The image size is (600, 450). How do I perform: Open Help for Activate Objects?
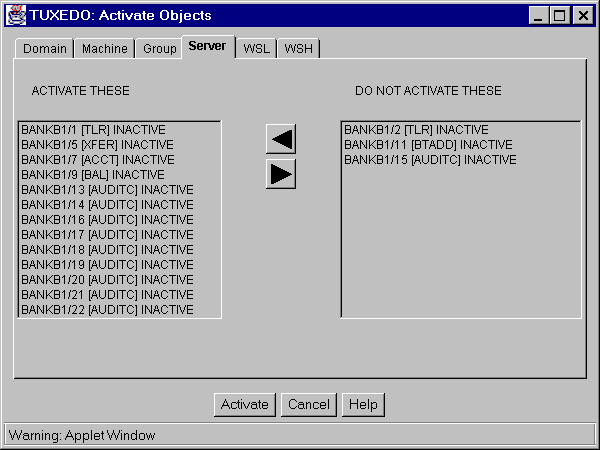click(363, 404)
